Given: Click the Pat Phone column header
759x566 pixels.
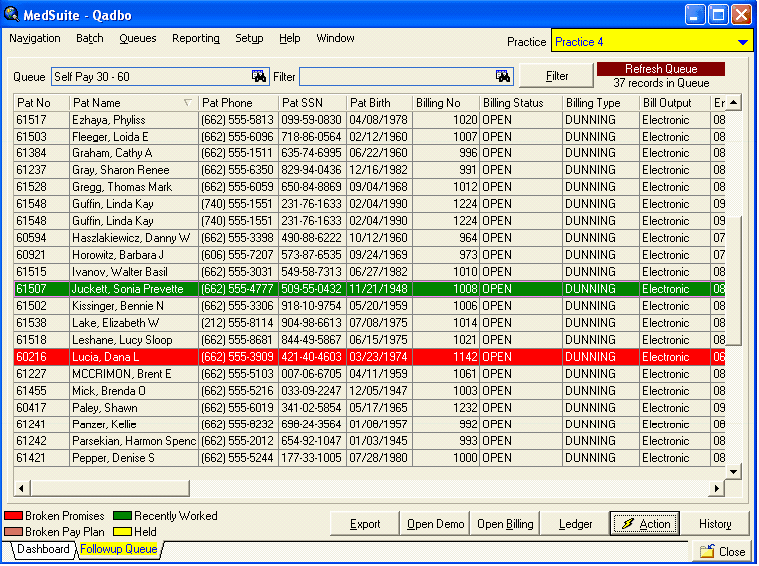Looking at the screenshot, I should [238, 103].
